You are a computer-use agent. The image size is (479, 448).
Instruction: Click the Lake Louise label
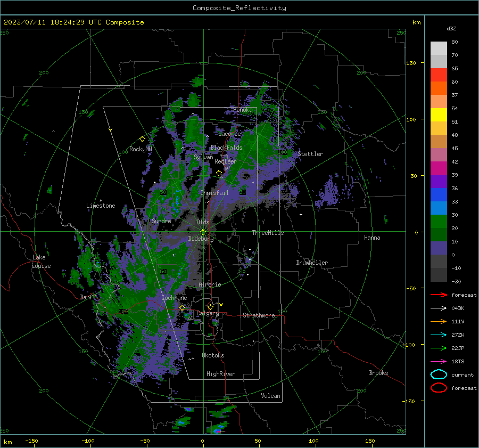41,262
